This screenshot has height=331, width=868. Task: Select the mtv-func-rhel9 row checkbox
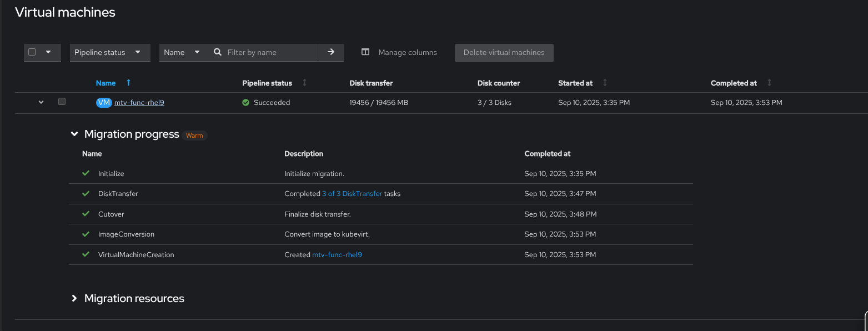62,102
